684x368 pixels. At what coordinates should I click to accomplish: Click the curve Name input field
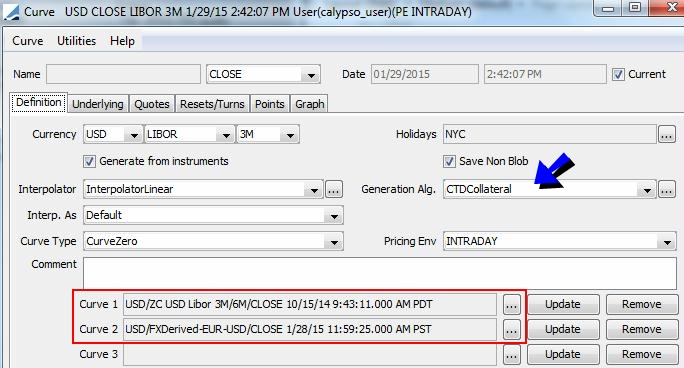(123, 74)
